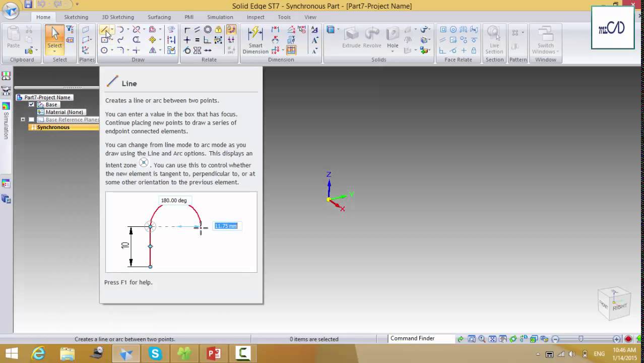Open the Select dropdown arrow
The width and height of the screenshot is (644, 363).
pyautogui.click(x=55, y=52)
